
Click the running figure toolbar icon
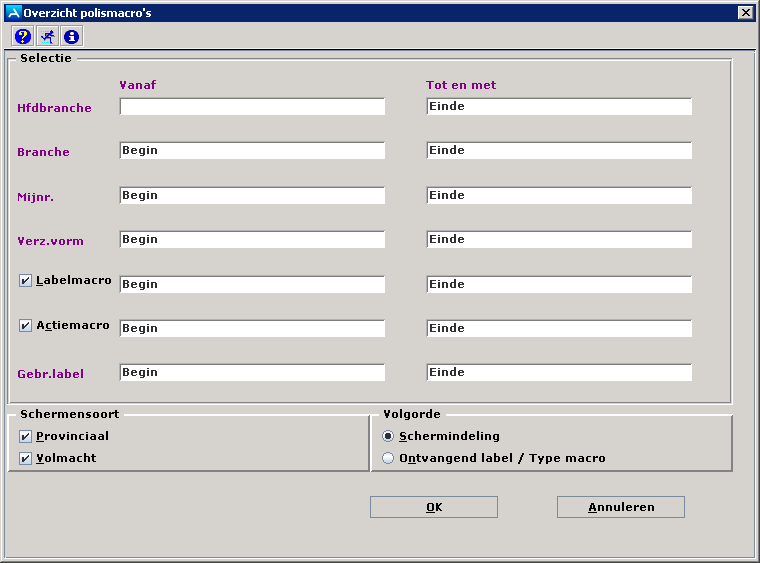[x=47, y=37]
